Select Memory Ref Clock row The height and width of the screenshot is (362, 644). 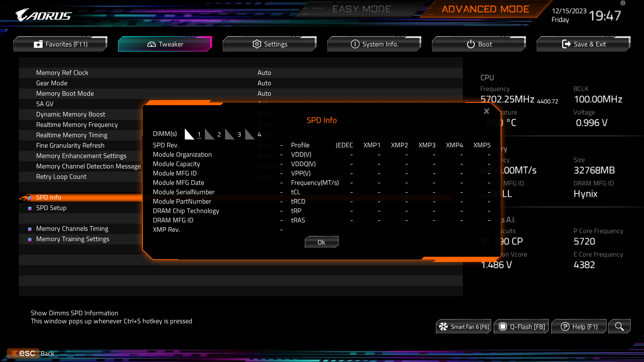tap(241, 73)
